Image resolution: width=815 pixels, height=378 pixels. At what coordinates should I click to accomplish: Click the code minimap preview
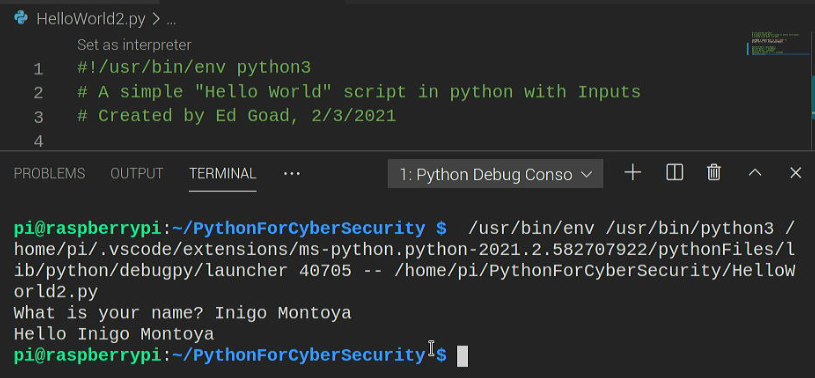[778, 43]
